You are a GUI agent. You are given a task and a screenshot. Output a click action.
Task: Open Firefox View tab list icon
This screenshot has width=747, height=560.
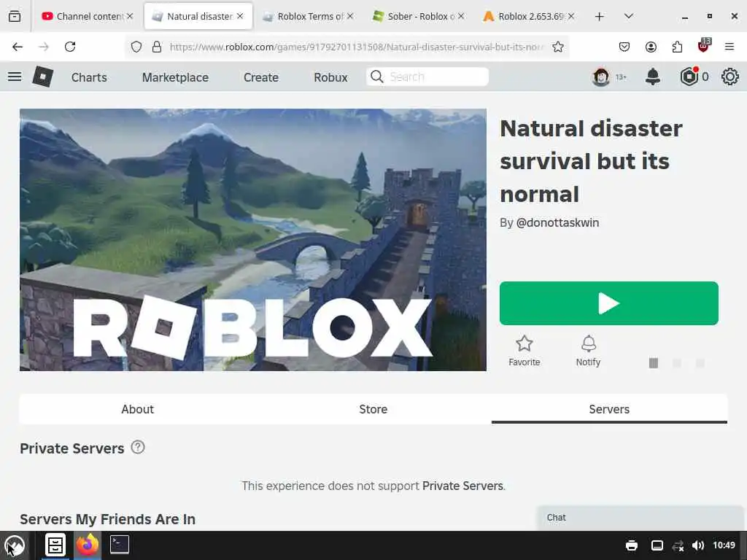click(x=15, y=16)
